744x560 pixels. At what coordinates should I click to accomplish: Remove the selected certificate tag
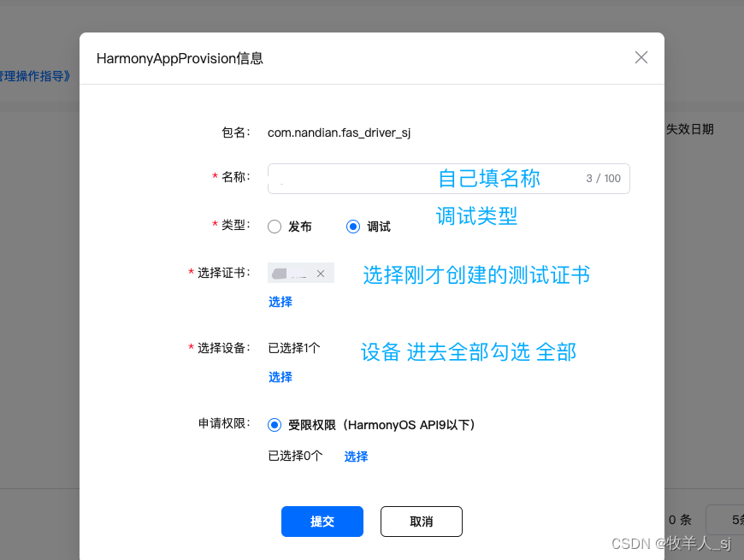321,274
